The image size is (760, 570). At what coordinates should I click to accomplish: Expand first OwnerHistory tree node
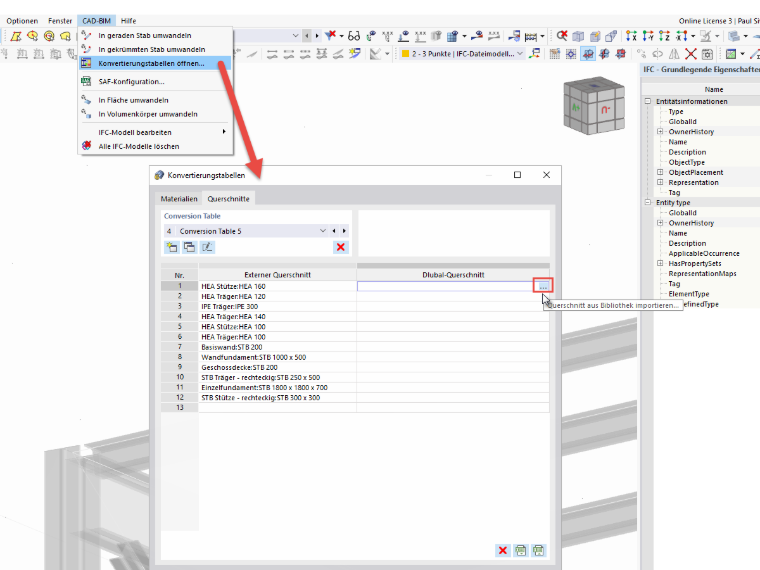660,131
